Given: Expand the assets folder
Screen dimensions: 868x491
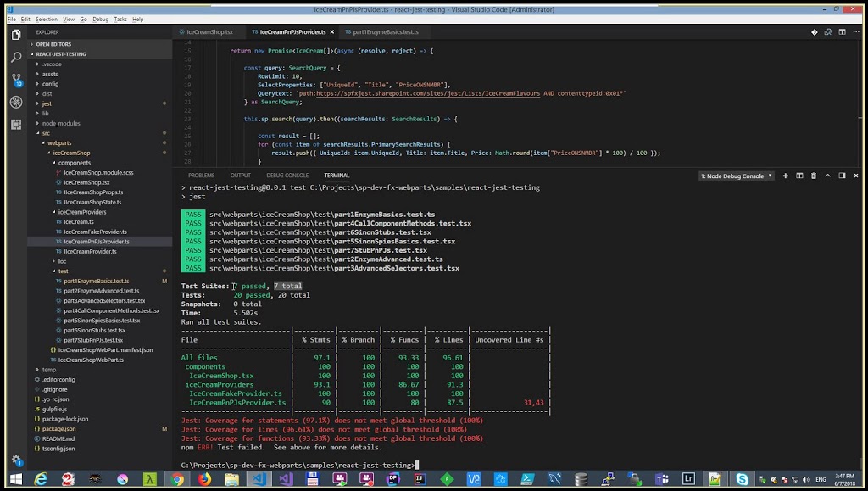Looking at the screenshot, I should tap(50, 74).
